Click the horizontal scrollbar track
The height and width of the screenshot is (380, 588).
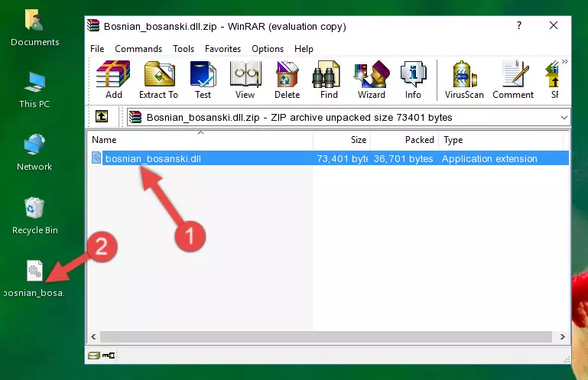(x=326, y=336)
